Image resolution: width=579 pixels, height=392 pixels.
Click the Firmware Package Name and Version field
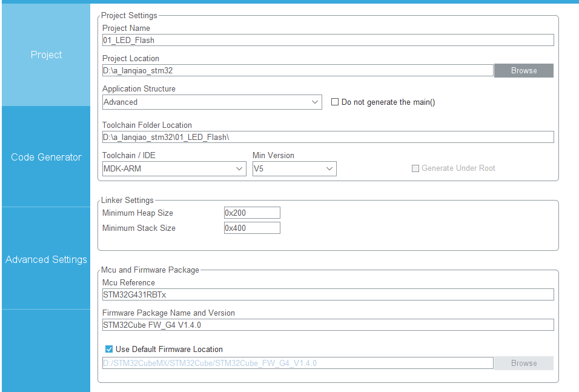point(328,325)
